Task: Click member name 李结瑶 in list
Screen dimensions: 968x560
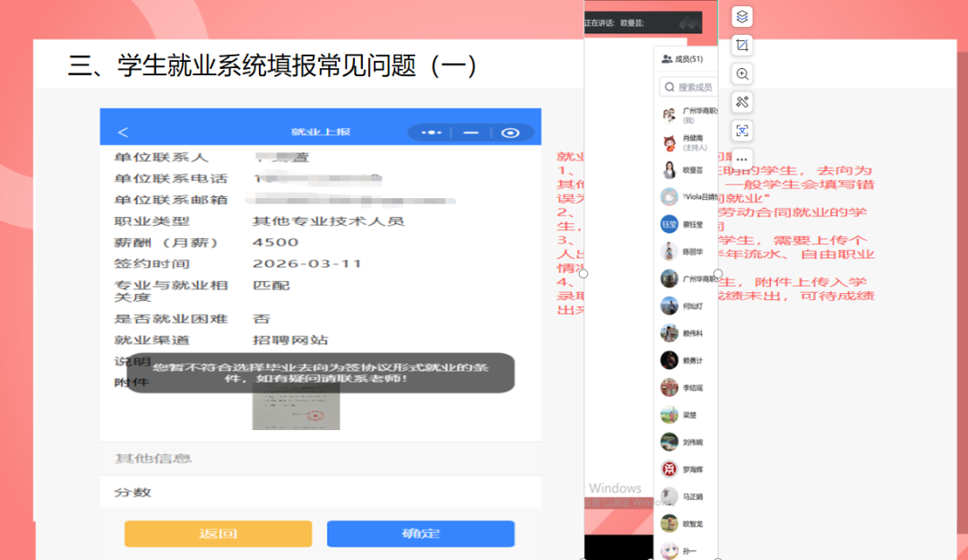Action: 693,388
